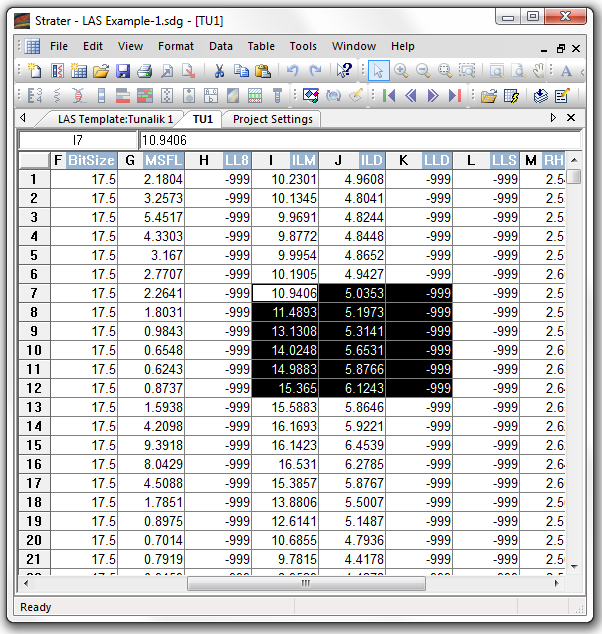Click the pan hand tool
Viewport: 602px width, 634px height.
(539, 71)
